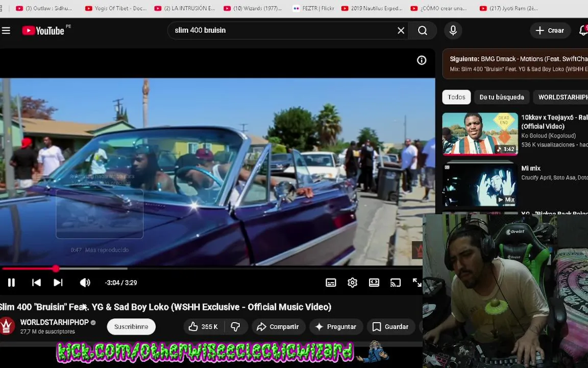Pause the video
The height and width of the screenshot is (368, 588).
pyautogui.click(x=11, y=283)
